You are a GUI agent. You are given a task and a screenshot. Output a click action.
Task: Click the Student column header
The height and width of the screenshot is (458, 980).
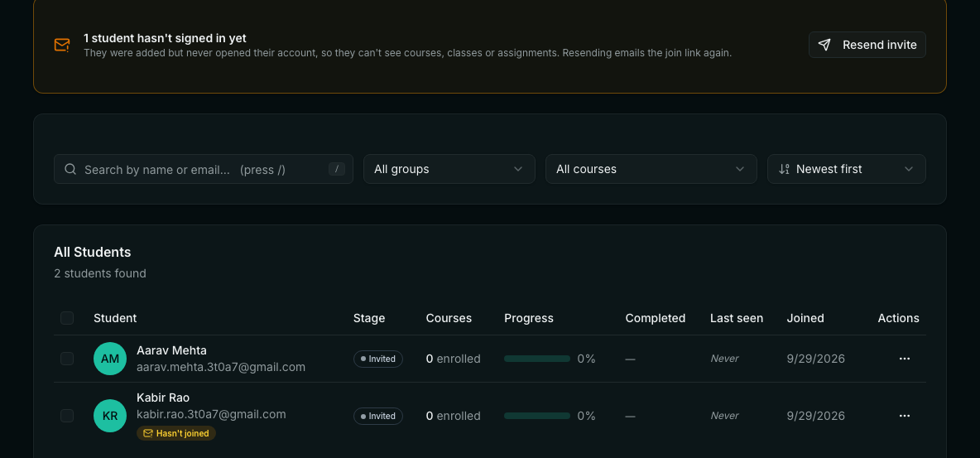(115, 318)
